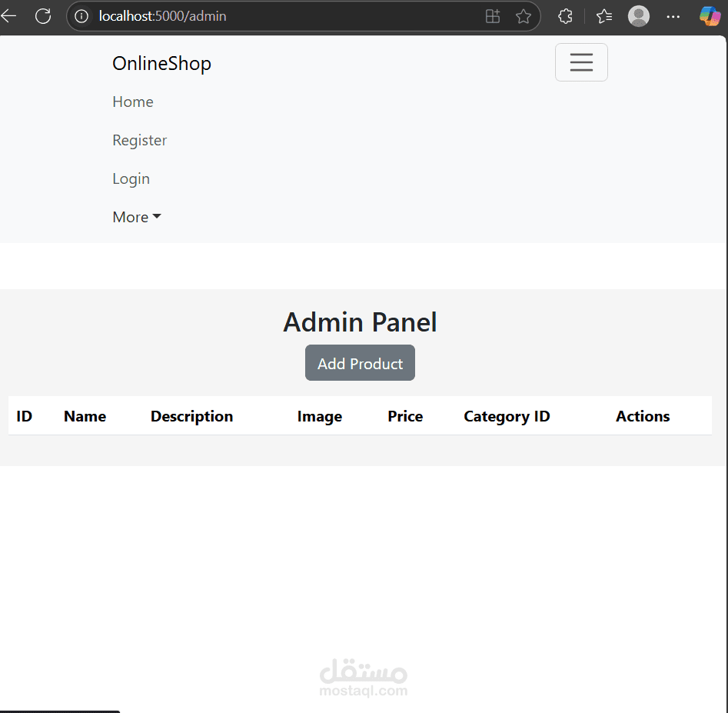Open the browser profile avatar

(x=639, y=16)
